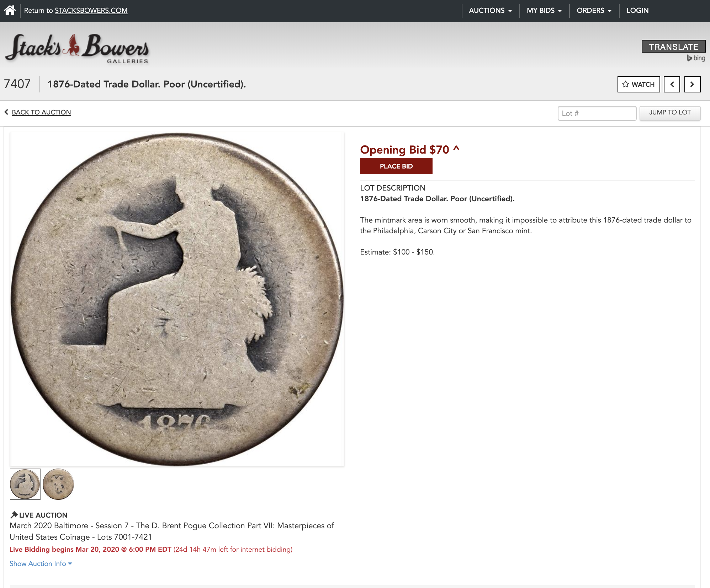Click the Translate button
Image resolution: width=710 pixels, height=588 pixels.
click(673, 47)
